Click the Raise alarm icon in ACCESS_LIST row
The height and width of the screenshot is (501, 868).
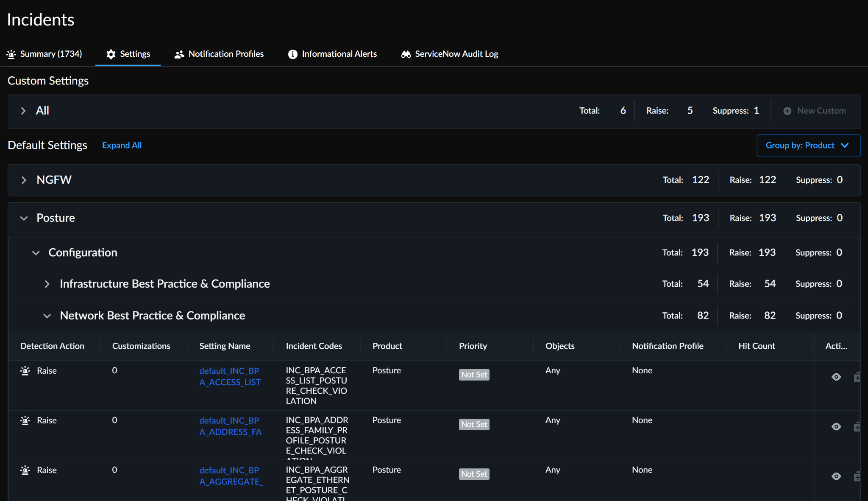[x=25, y=371]
